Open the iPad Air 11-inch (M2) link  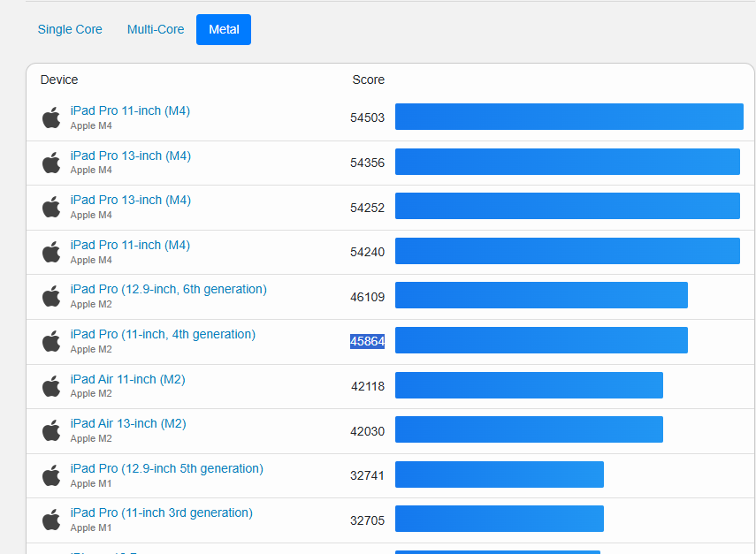click(127, 380)
